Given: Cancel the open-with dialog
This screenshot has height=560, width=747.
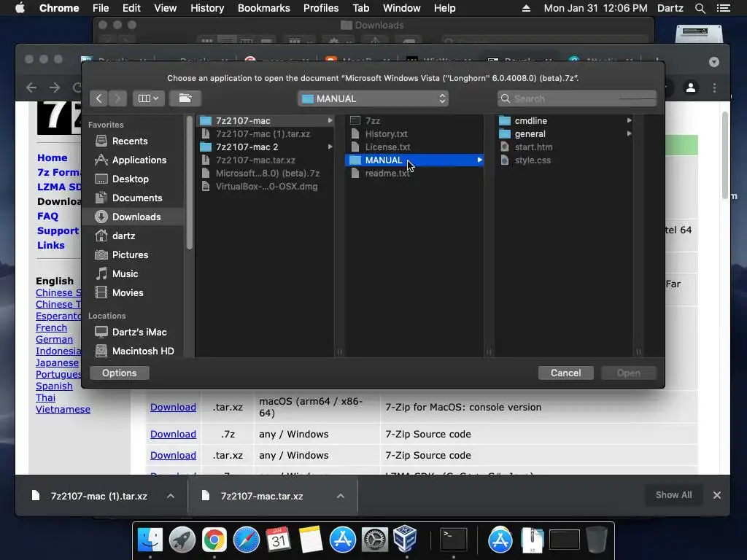Looking at the screenshot, I should (x=565, y=373).
